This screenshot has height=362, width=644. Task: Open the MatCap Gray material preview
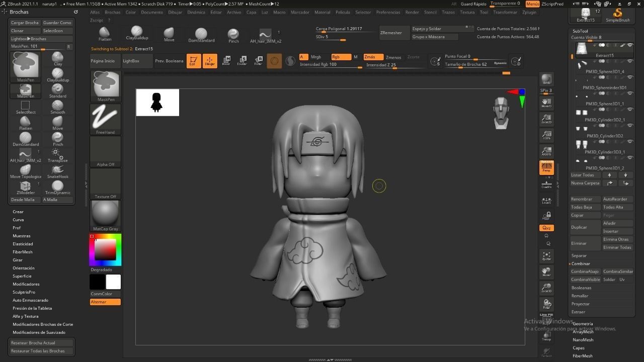106,216
